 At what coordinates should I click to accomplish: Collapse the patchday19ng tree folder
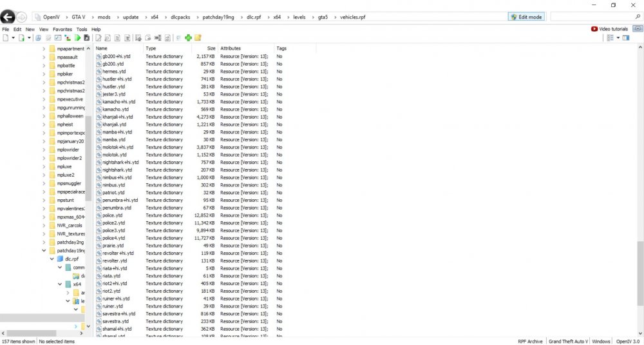(x=44, y=250)
